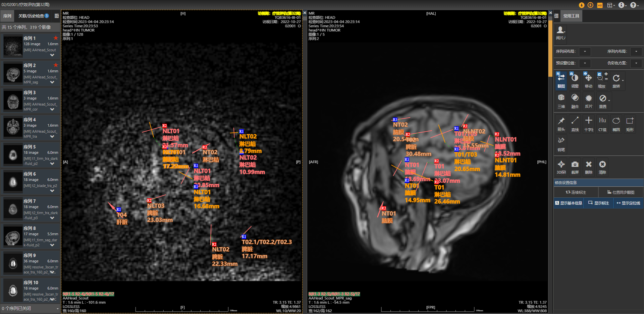Select the 钢笔 pen tool

point(561,144)
